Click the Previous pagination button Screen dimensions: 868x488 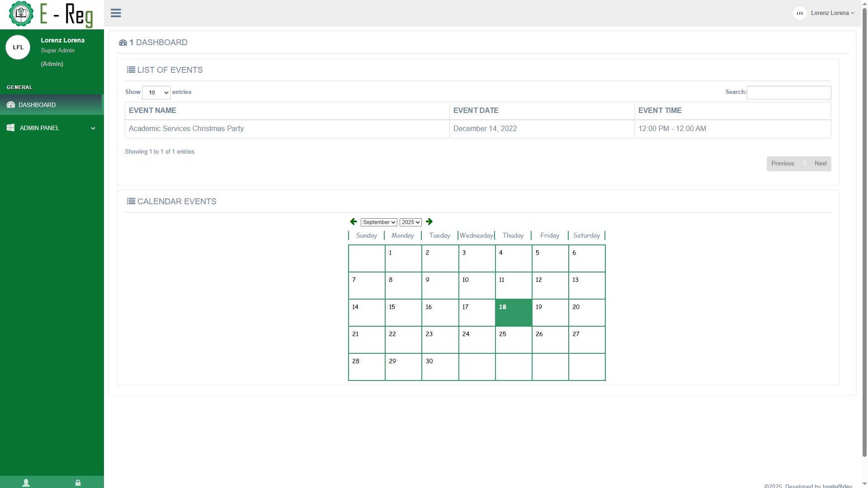coord(783,164)
